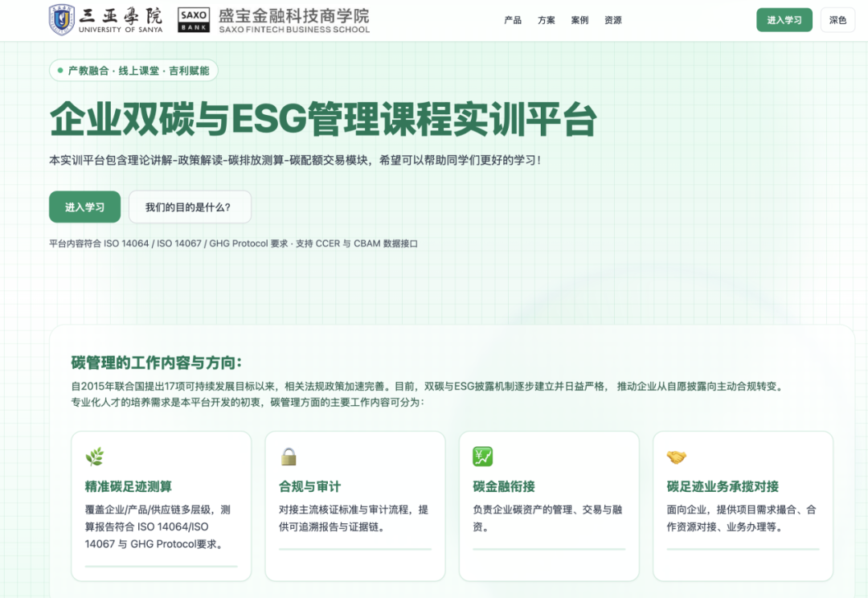This screenshot has height=598, width=868.
Task: Click the leaf icon on the carbon footprint card
Action: click(95, 457)
